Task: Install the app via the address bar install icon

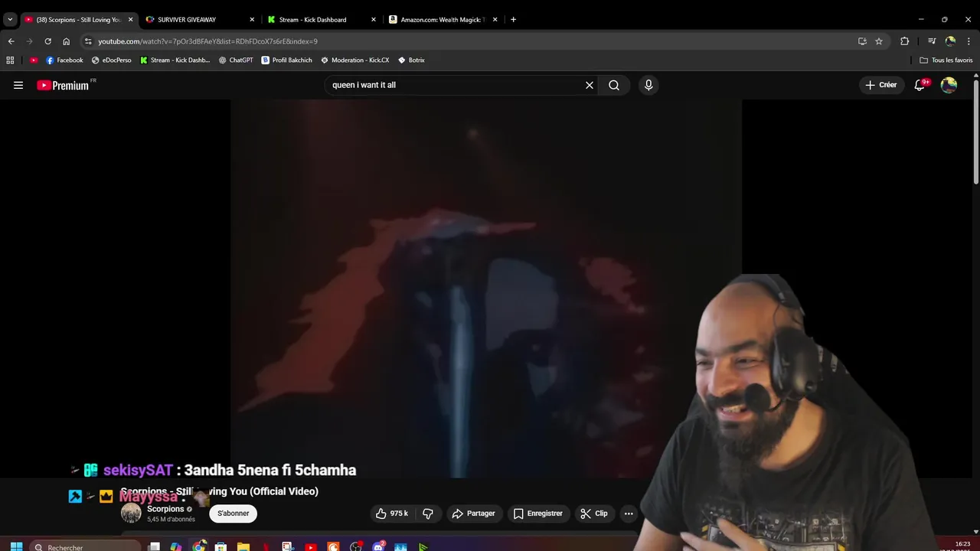Action: pyautogui.click(x=862, y=41)
